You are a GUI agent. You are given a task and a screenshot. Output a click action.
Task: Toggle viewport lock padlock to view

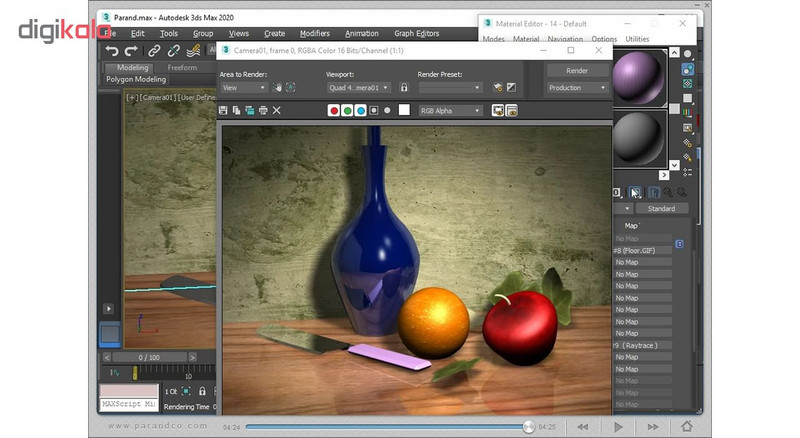[404, 88]
